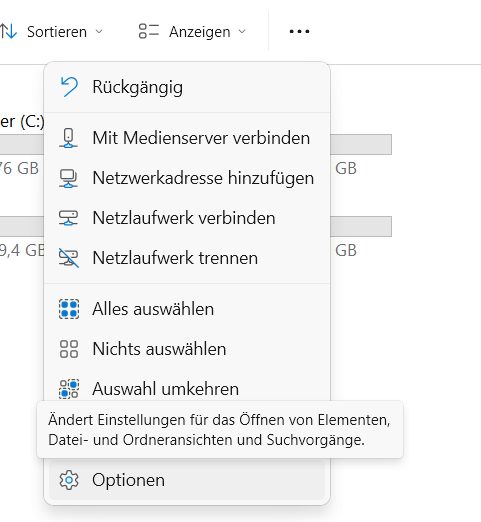
Task: Click the Nichts auswählen empty squares icon
Action: [x=69, y=349]
